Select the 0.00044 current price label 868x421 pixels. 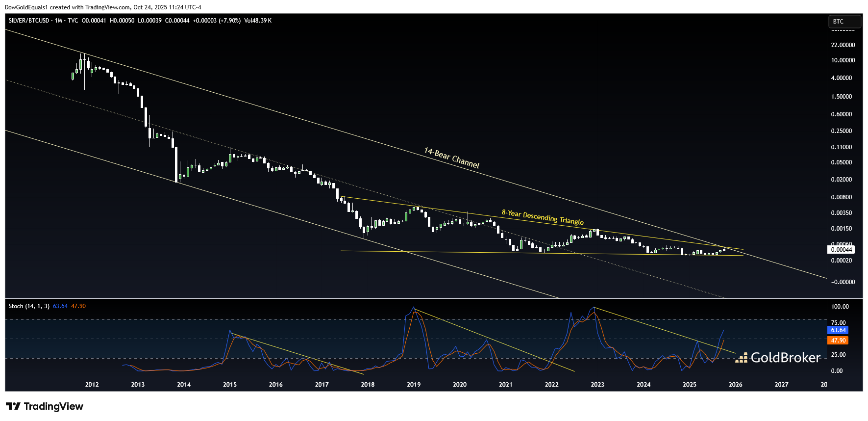[x=842, y=250]
